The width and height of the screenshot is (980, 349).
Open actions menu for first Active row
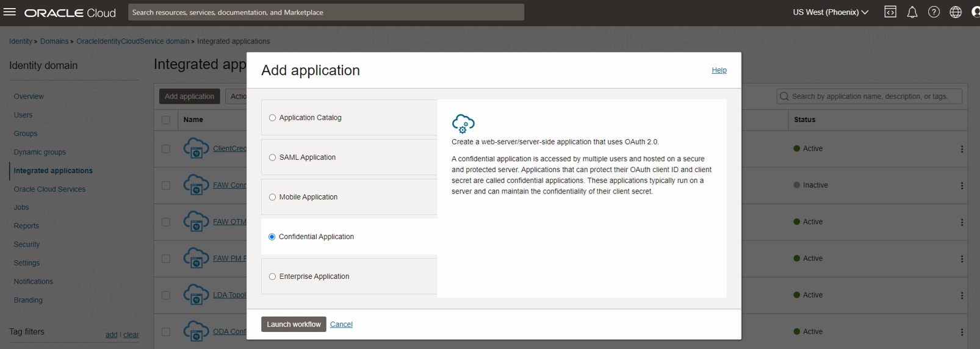962,149
